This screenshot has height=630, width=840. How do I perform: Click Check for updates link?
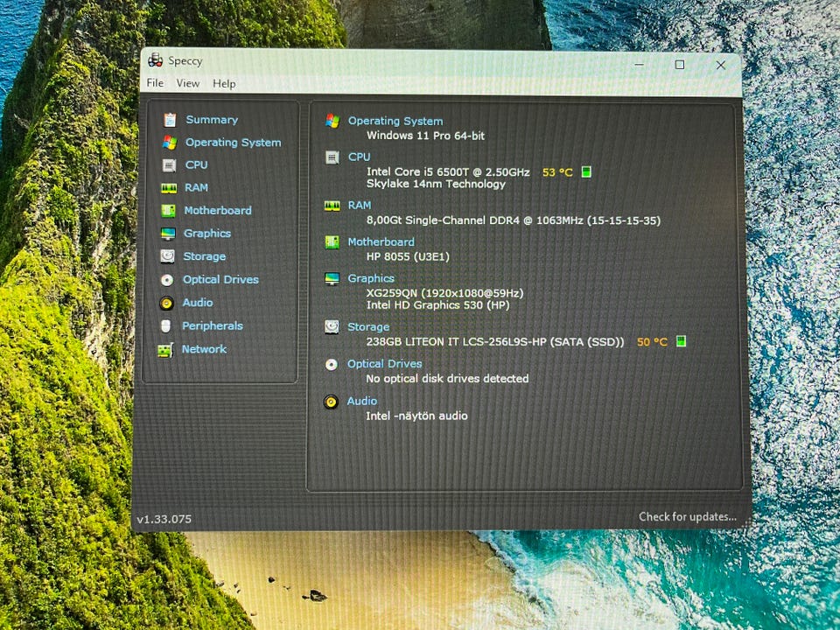tap(688, 517)
